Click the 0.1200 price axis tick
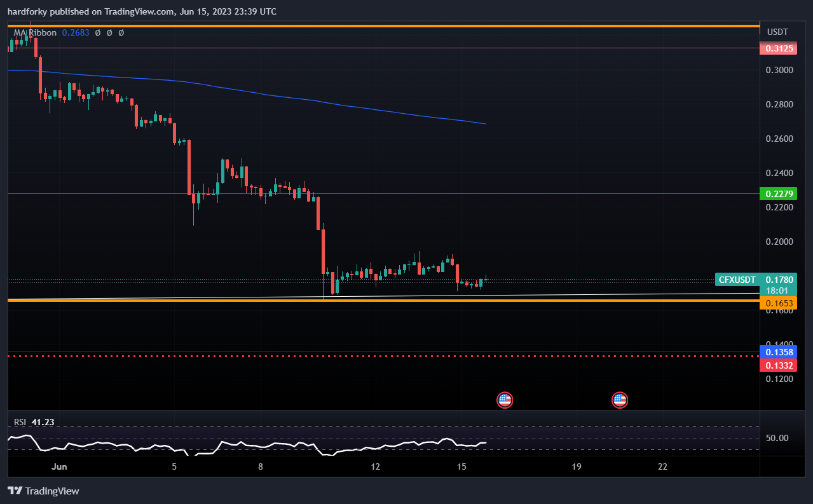The height and width of the screenshot is (504, 813). click(x=778, y=379)
